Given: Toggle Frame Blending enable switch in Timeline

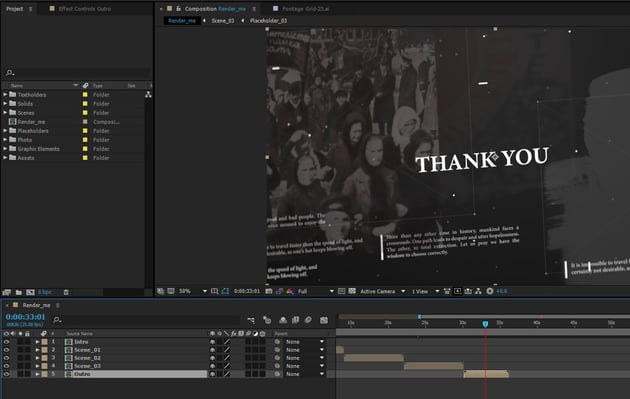Looking at the screenshot, I should 295,320.
